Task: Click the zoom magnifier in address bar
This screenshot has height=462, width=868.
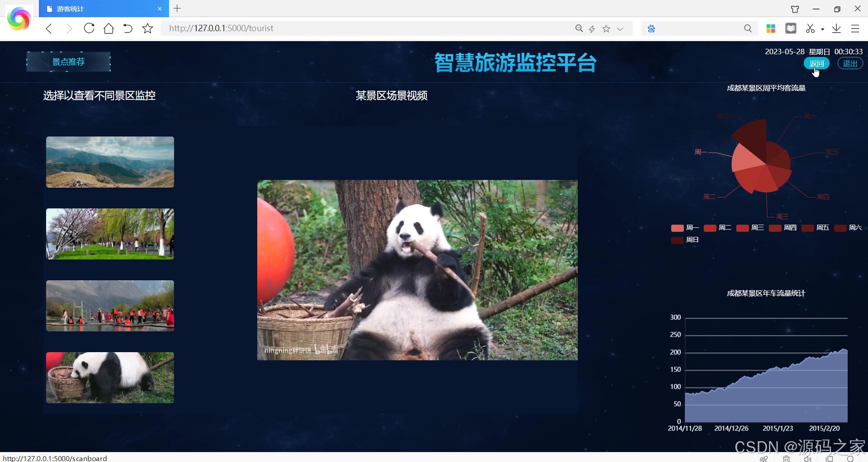Action: (x=579, y=28)
